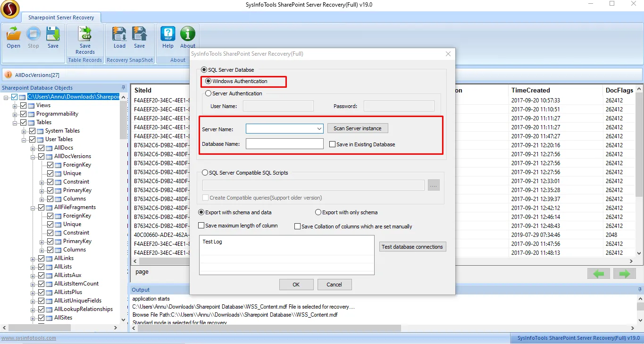Collapse the Tables tree node
Image resolution: width=644 pixels, height=344 pixels.
coord(15,122)
